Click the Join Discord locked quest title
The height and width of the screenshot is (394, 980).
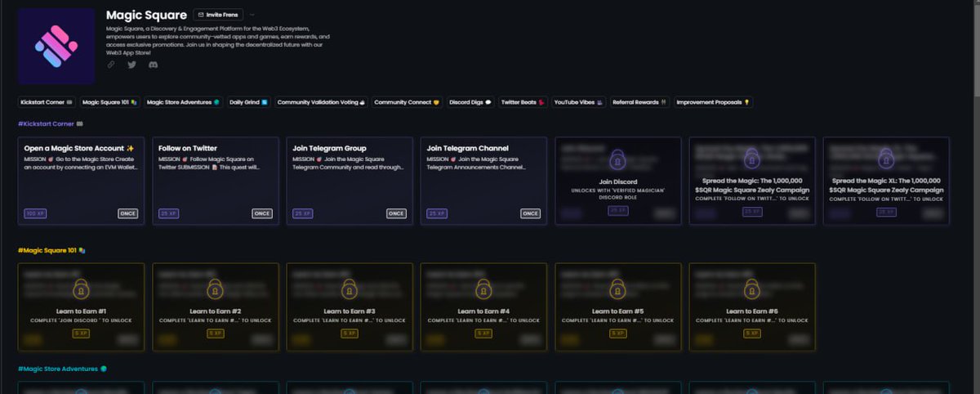(617, 181)
